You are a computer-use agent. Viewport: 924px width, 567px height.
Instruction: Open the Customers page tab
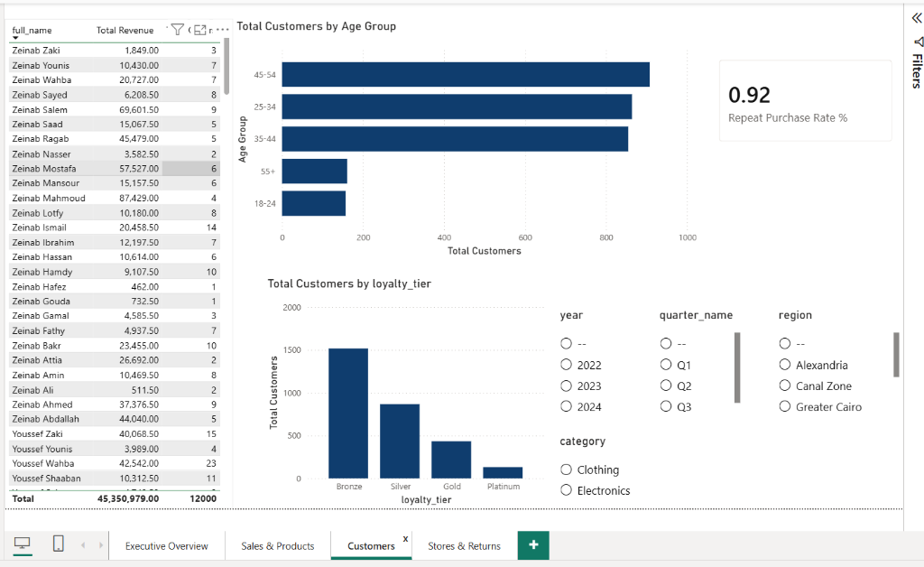coord(371,545)
